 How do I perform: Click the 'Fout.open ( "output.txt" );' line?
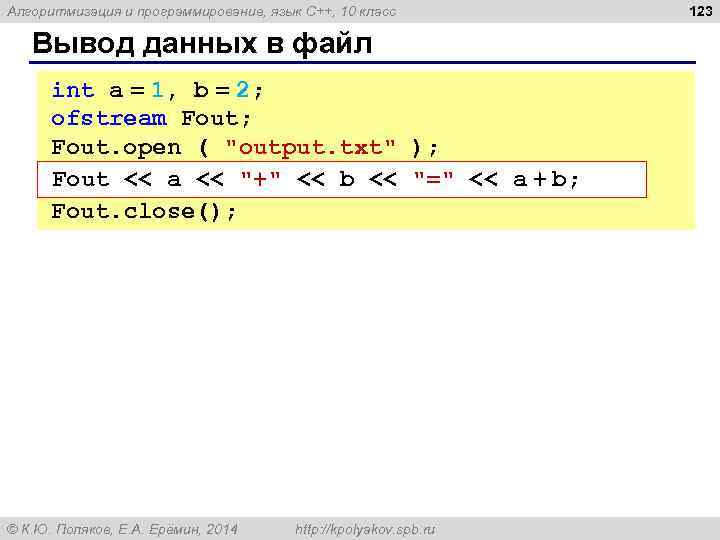point(245,148)
